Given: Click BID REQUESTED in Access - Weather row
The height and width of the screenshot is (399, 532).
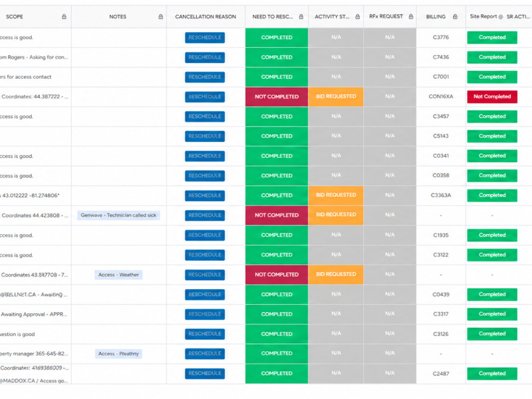Looking at the screenshot, I should 336,274.
